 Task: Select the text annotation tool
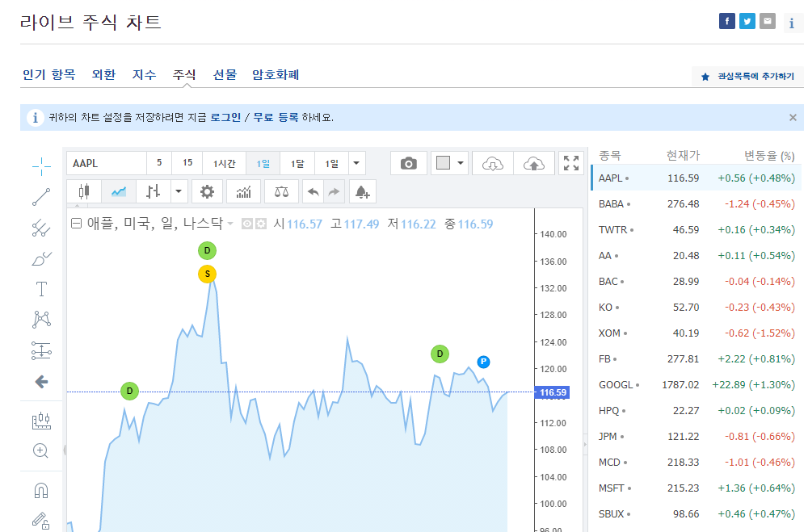(41, 289)
